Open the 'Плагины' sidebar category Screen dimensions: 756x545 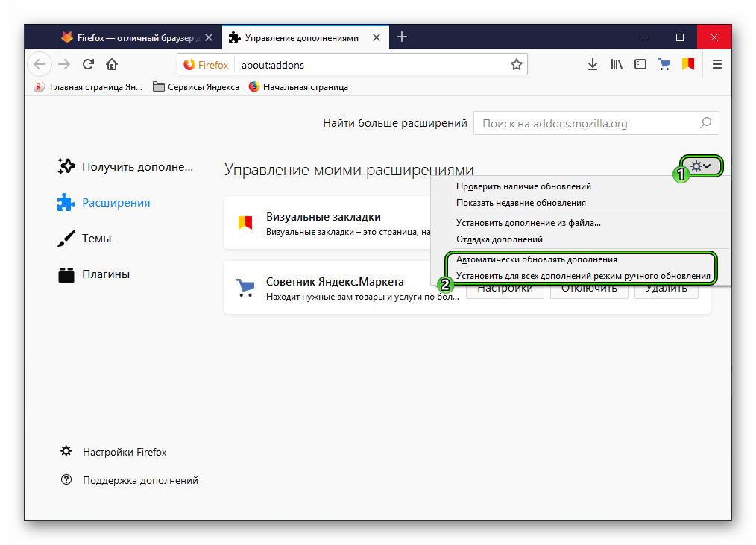coord(105,274)
